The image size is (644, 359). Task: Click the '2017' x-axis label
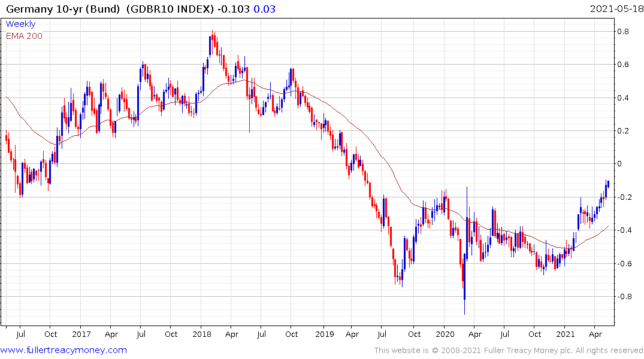click(x=81, y=334)
